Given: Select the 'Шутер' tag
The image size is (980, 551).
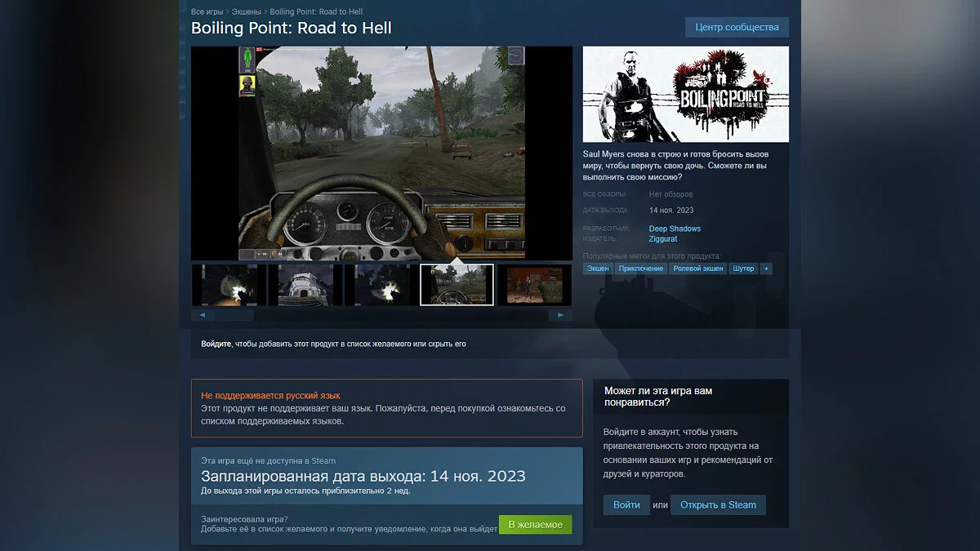Looking at the screenshot, I should pyautogui.click(x=743, y=269).
